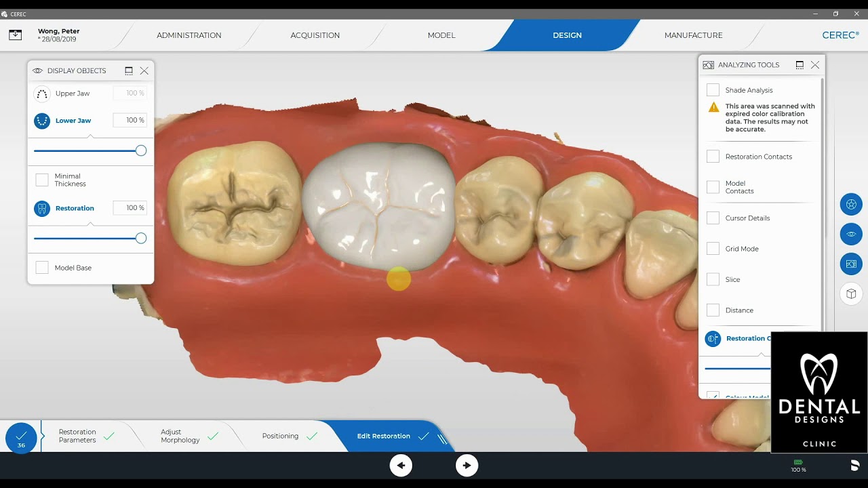Click the Restoration label text

pyautogui.click(x=75, y=208)
